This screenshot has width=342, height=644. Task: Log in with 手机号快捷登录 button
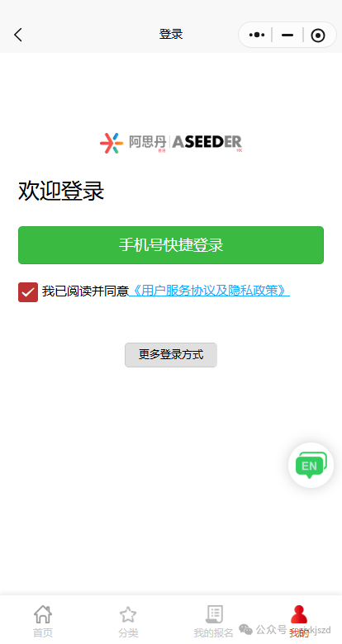(171, 244)
